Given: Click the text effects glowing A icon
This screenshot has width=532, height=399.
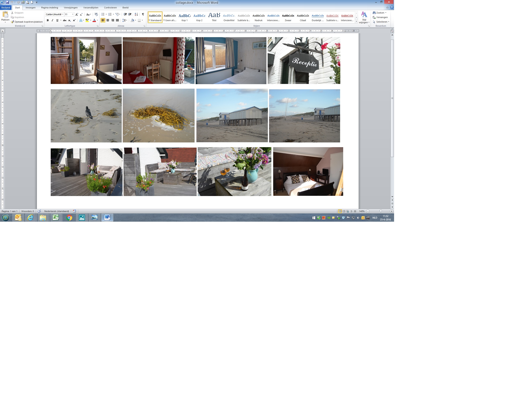Looking at the screenshot, I should pyautogui.click(x=81, y=21).
